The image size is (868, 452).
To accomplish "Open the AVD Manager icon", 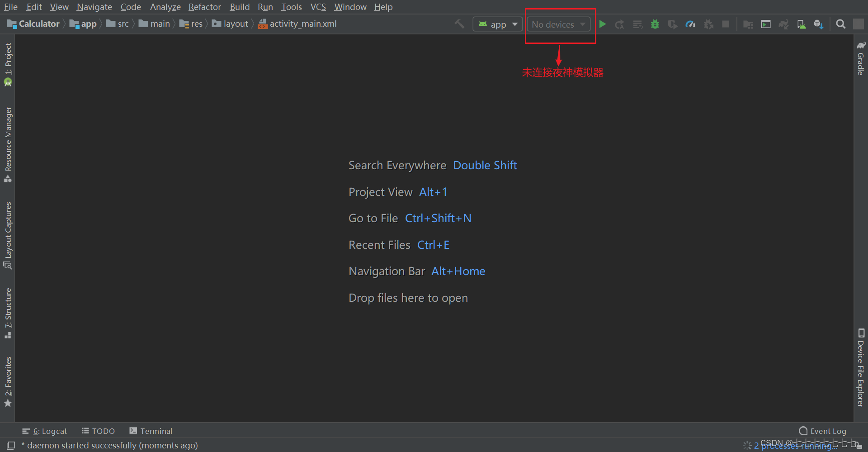I will coord(801,24).
